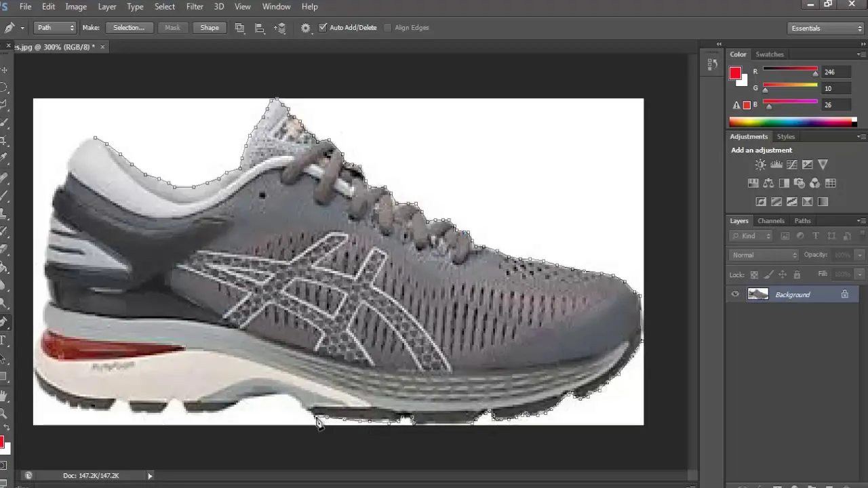The height and width of the screenshot is (488, 868).
Task: Open tool preset picker arrow
Action: point(22,28)
